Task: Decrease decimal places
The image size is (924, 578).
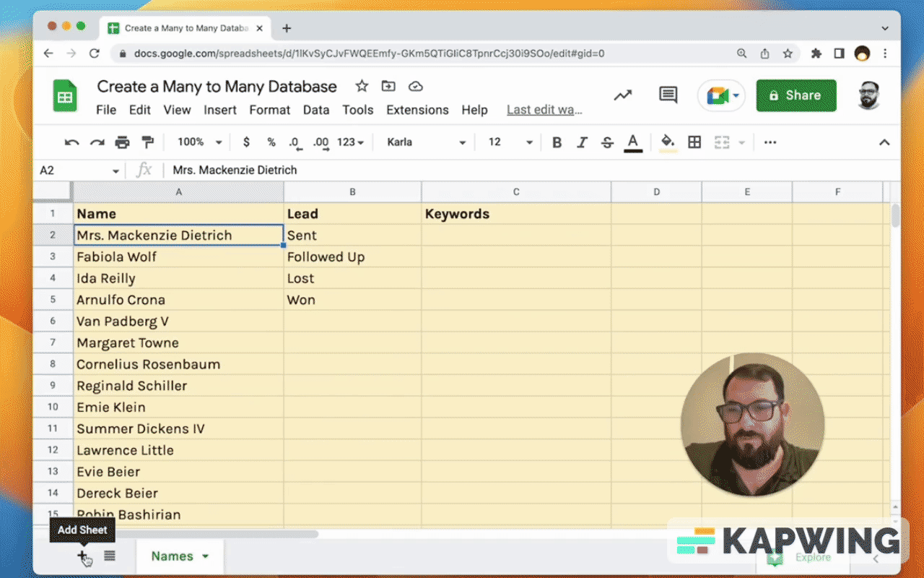Action: (295, 142)
